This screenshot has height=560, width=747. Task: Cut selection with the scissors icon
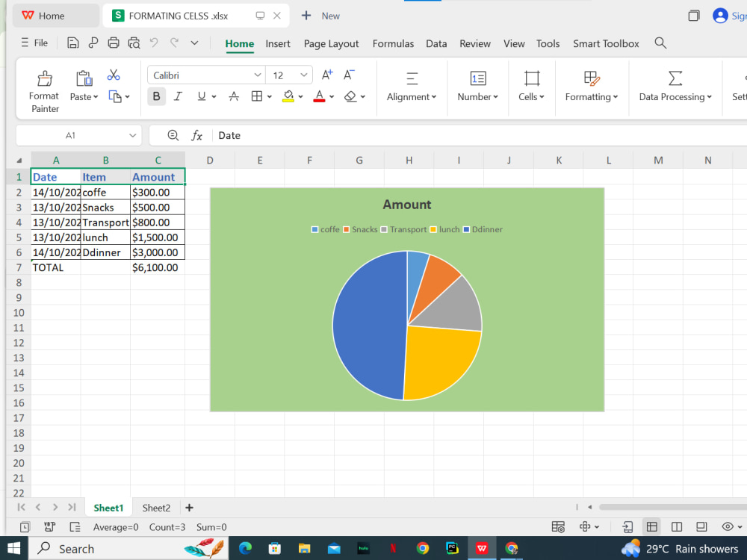click(114, 75)
